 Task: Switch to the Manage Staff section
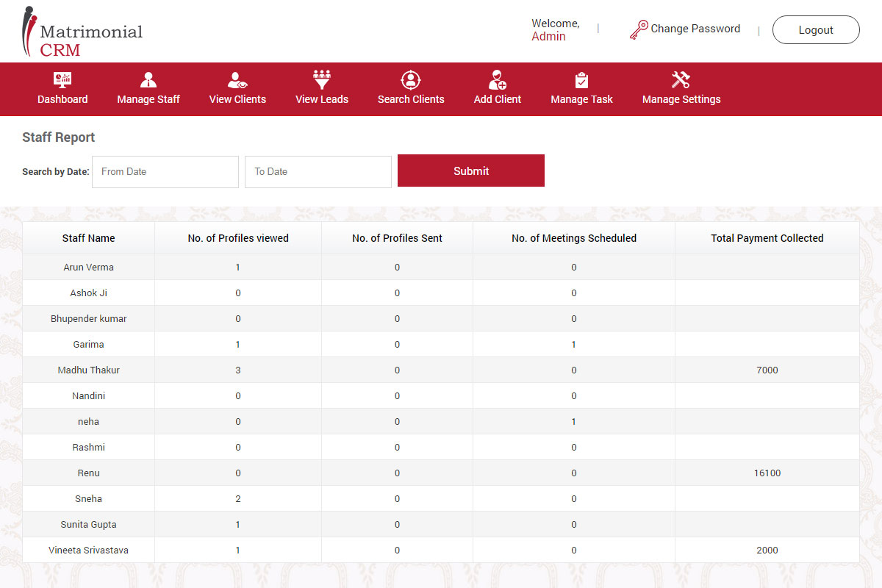tap(148, 98)
